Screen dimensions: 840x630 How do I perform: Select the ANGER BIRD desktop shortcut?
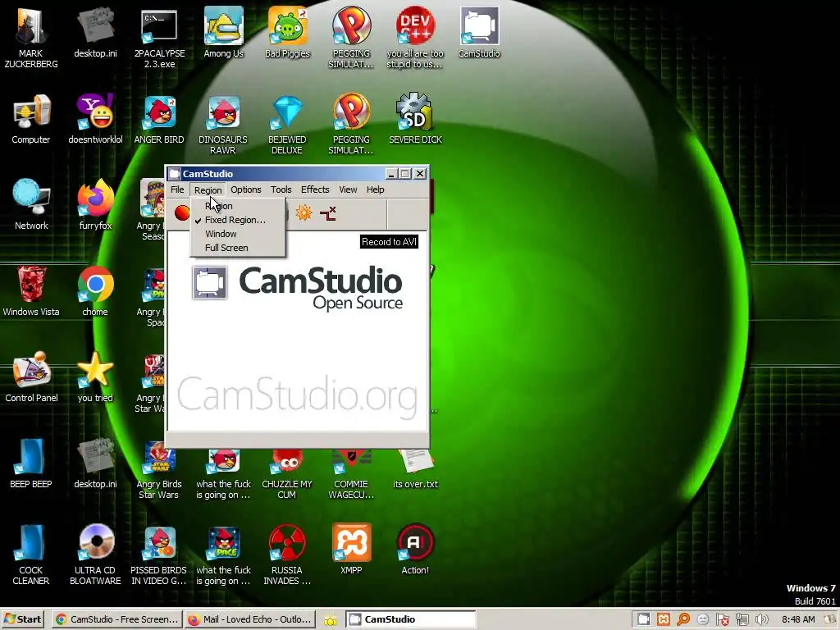pos(159,119)
